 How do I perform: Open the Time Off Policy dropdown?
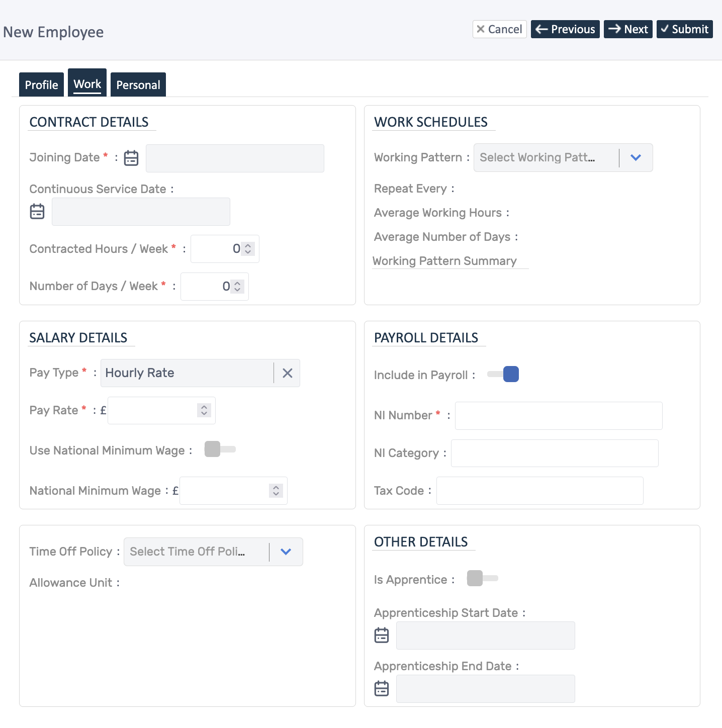pyautogui.click(x=286, y=552)
